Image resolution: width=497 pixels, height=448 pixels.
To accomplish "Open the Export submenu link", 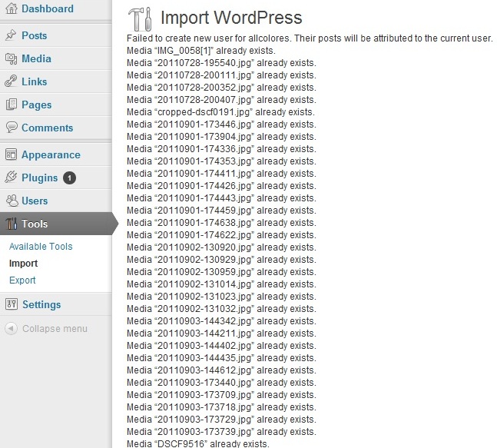I will [22, 280].
